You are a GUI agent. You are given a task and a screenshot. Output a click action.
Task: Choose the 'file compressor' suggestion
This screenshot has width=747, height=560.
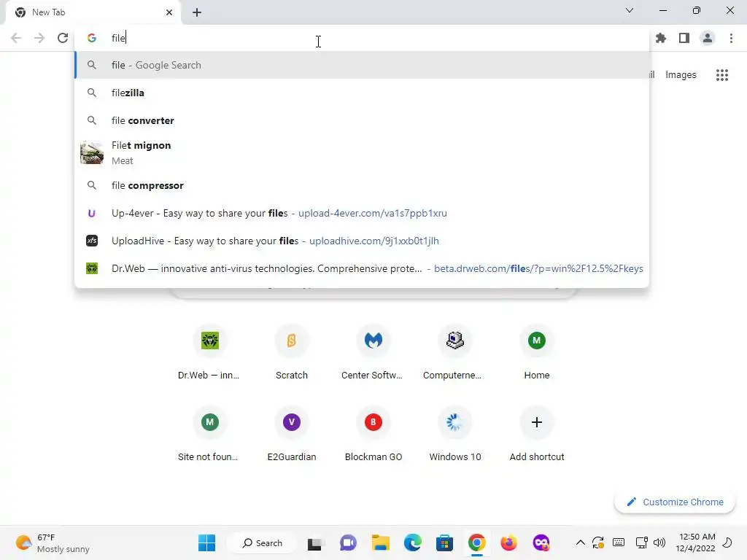[362, 185]
